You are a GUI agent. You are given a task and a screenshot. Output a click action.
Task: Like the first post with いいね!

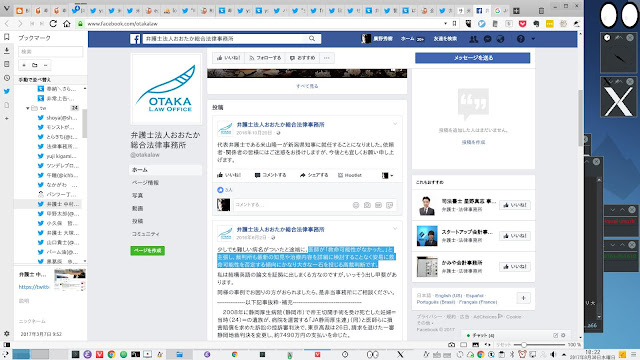click(x=229, y=175)
